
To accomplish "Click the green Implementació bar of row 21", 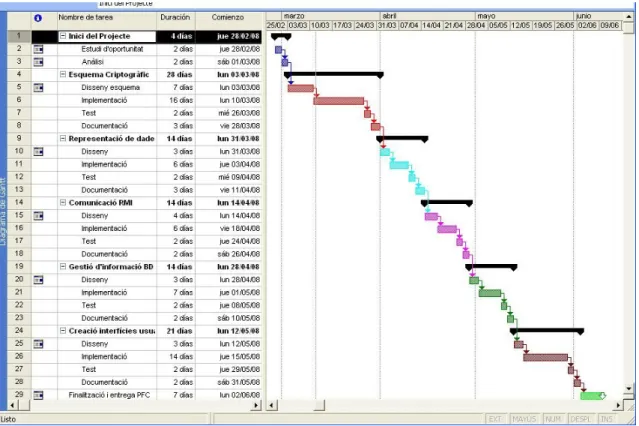I will [x=490, y=293].
